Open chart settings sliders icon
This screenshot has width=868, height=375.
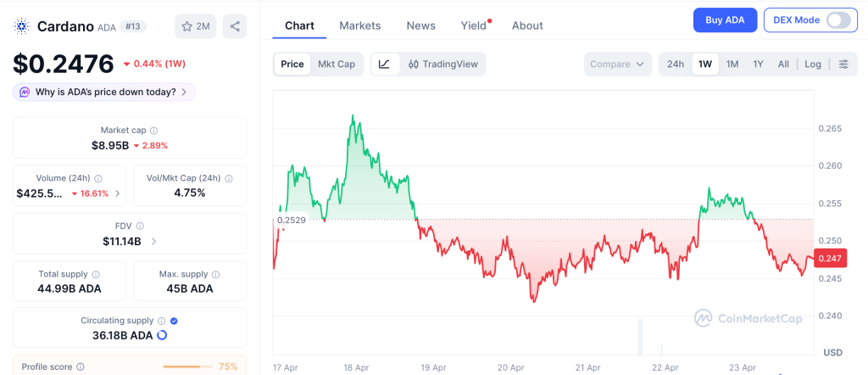(x=843, y=64)
